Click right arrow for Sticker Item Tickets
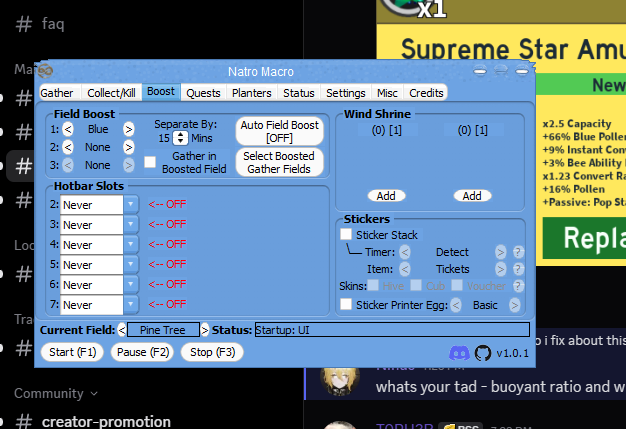 coord(500,269)
